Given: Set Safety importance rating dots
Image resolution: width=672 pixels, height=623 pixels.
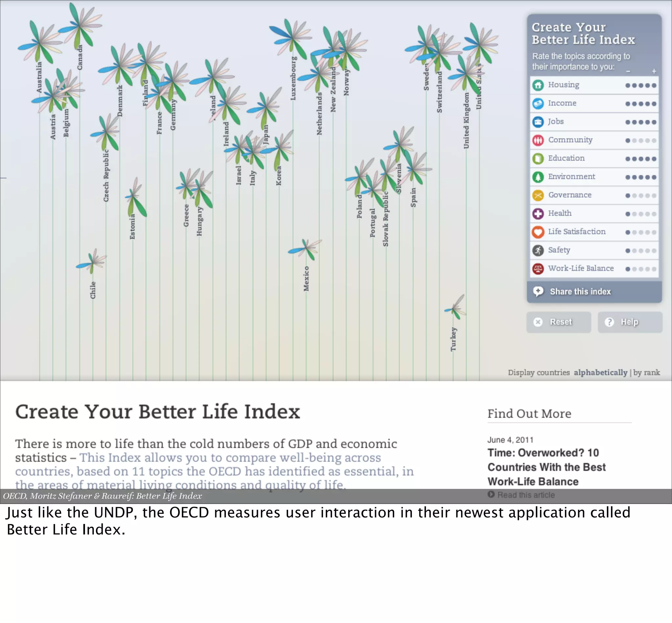Looking at the screenshot, I should click(x=641, y=251).
